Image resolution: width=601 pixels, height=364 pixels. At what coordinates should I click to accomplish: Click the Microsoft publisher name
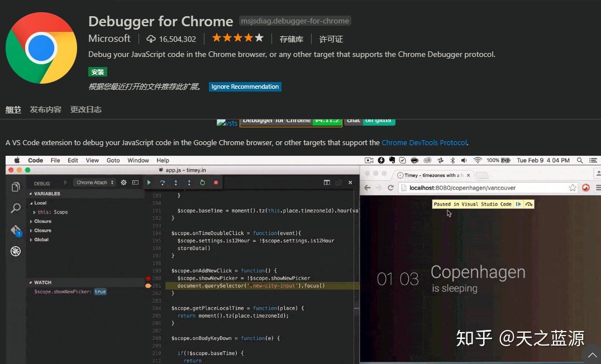[x=109, y=39]
